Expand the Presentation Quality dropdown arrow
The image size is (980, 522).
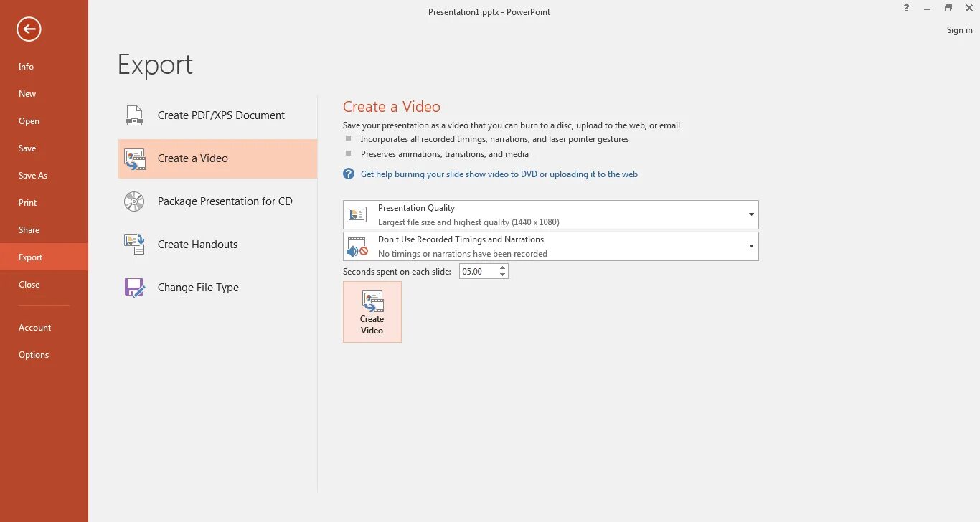751,214
